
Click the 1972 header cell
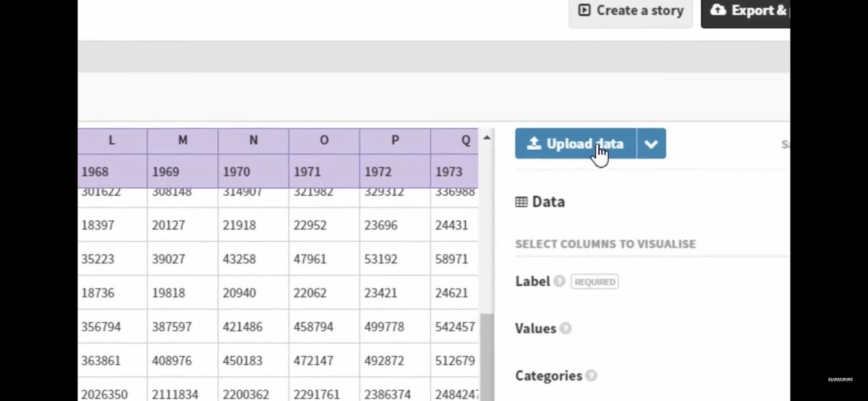[396, 172]
